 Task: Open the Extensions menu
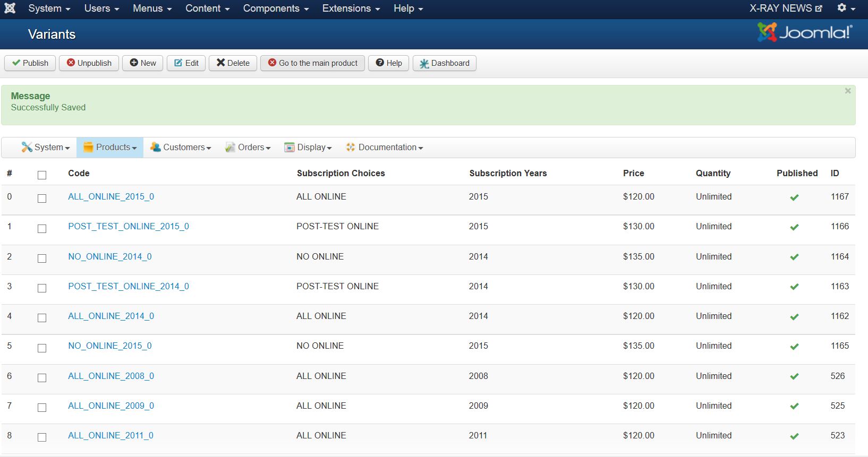pos(351,8)
